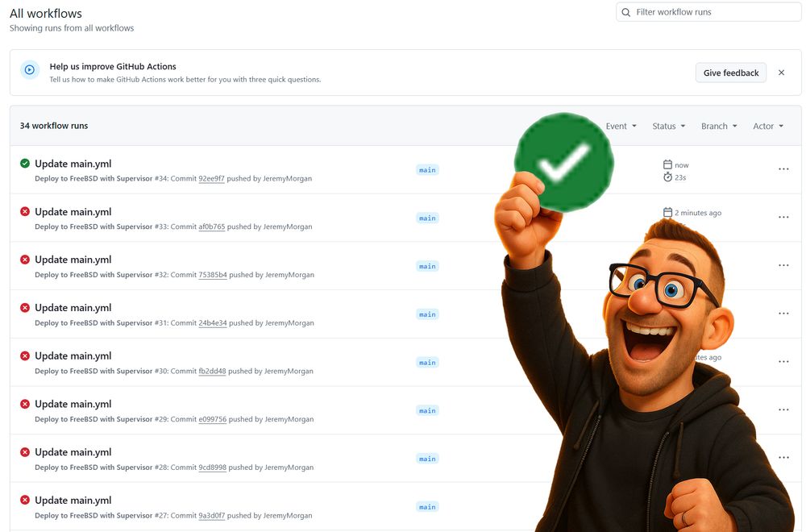This screenshot has width=806, height=532.
Task: Click the stopwatch icon beside "23s"
Action: pos(667,177)
